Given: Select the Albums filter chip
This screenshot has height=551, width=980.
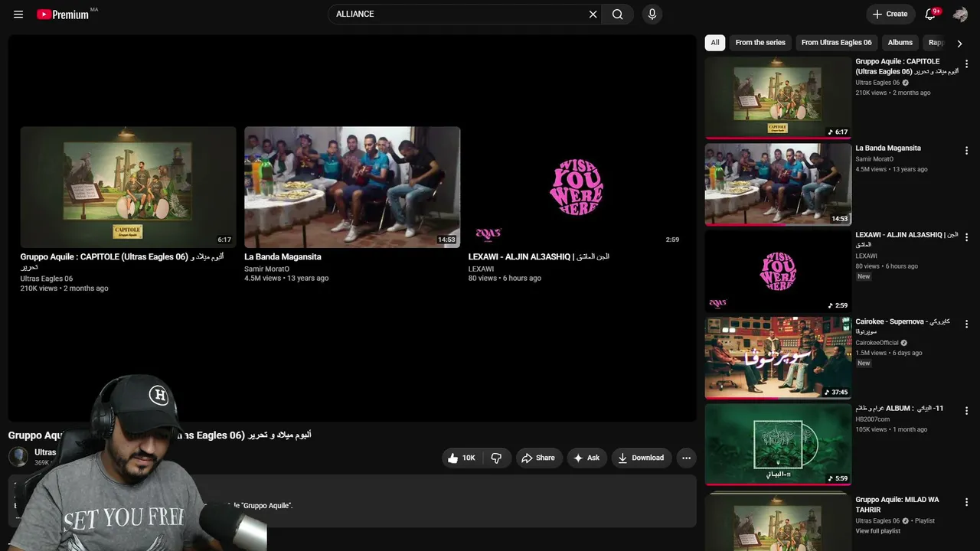Looking at the screenshot, I should [900, 43].
